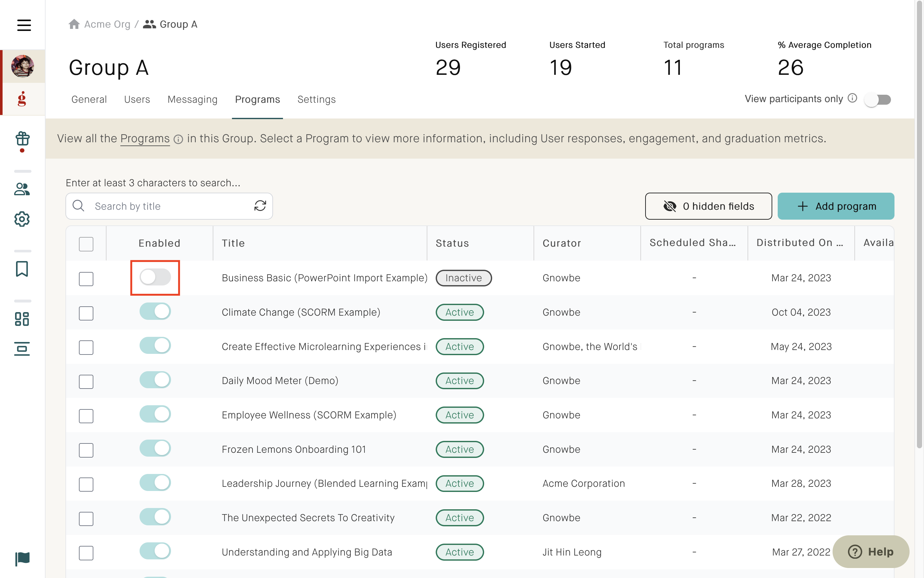
Task: Tick checkbox for Daily Mood Meter row
Action: click(x=86, y=381)
